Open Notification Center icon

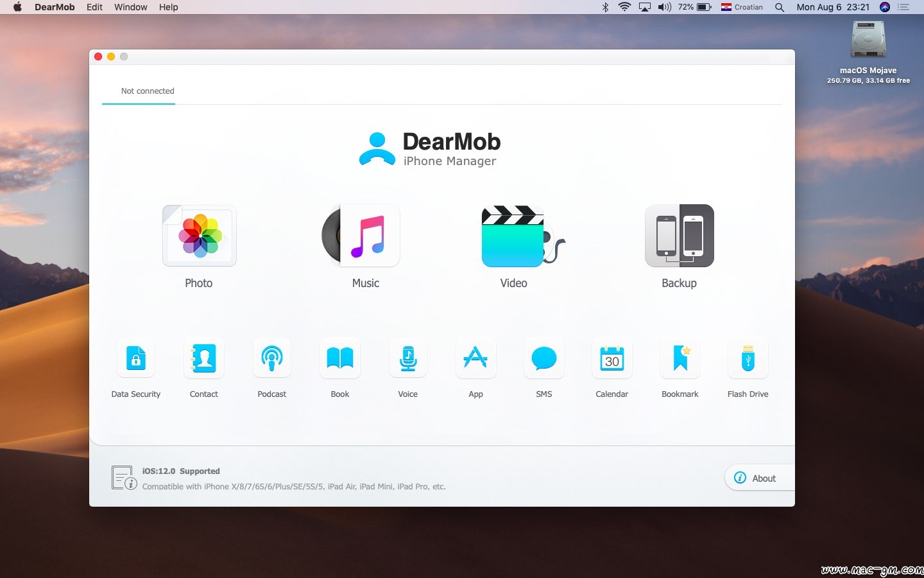904,7
